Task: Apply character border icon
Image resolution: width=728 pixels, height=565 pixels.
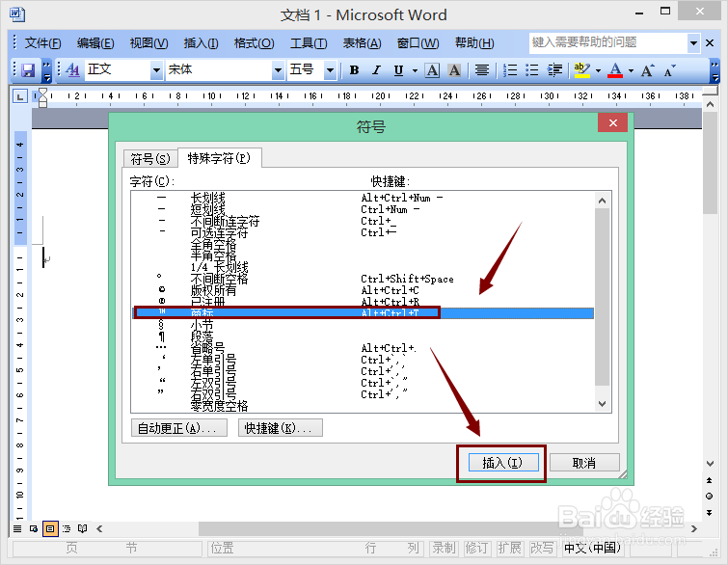Action: coord(432,70)
